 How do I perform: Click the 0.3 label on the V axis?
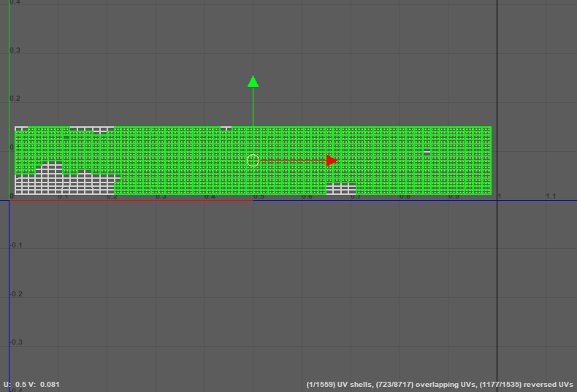(15, 50)
